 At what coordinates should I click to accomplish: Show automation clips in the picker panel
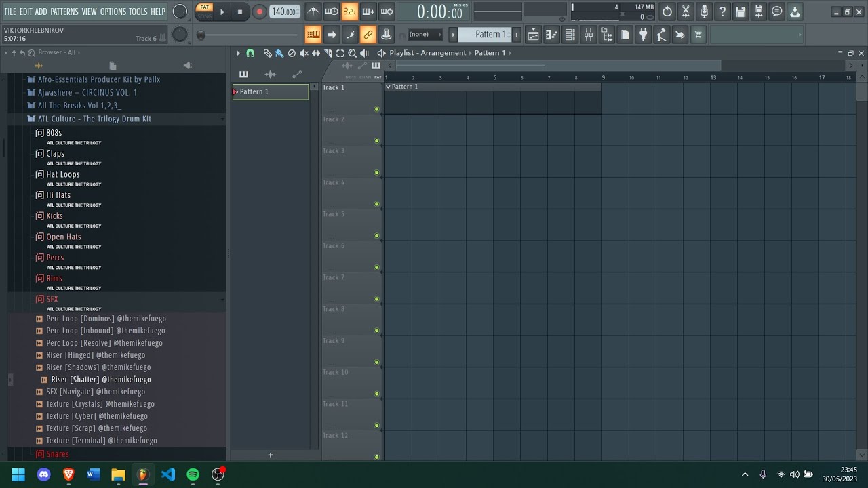point(296,75)
